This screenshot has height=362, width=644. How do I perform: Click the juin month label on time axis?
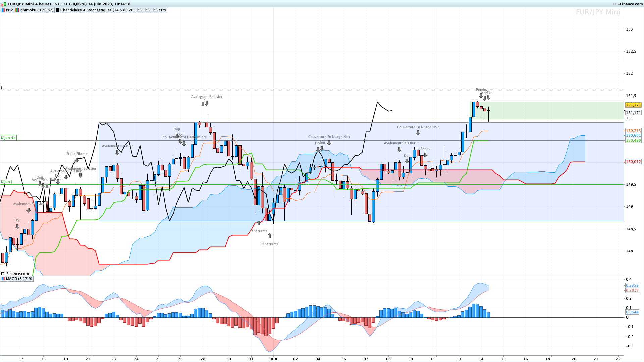273,359
